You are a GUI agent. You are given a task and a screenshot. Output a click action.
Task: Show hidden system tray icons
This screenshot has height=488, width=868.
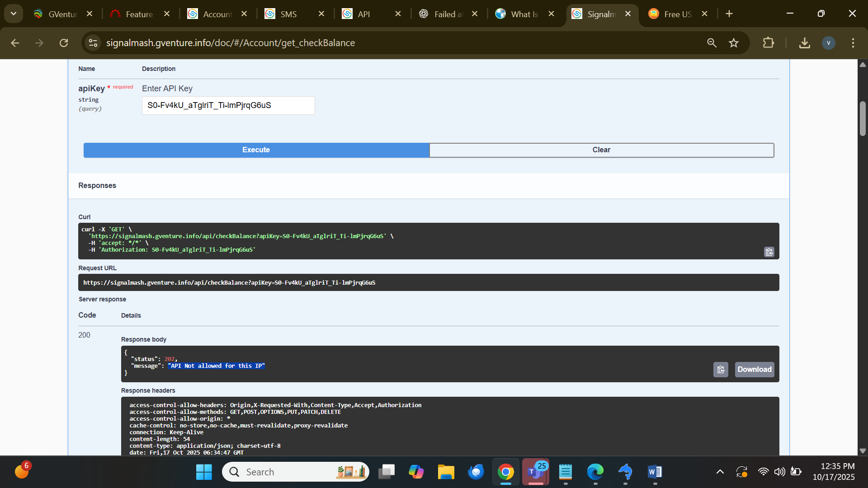[720, 472]
